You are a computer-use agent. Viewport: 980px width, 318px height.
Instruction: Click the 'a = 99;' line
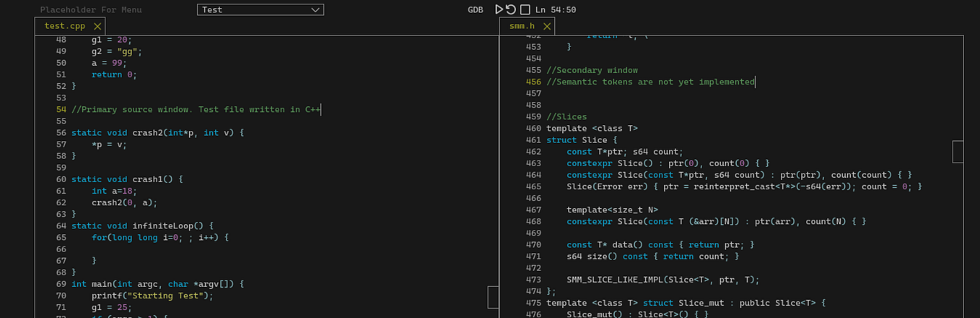coord(109,63)
